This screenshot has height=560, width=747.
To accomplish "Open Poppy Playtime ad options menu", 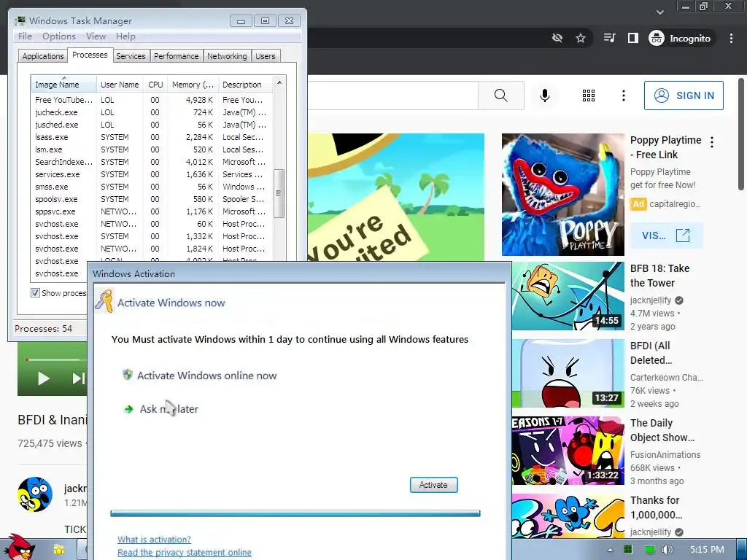I will 712,142.
